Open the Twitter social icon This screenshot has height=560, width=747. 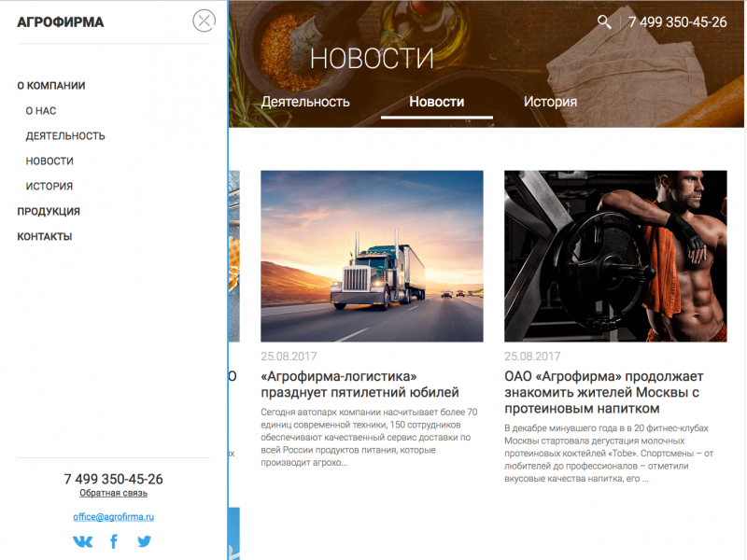tap(144, 541)
